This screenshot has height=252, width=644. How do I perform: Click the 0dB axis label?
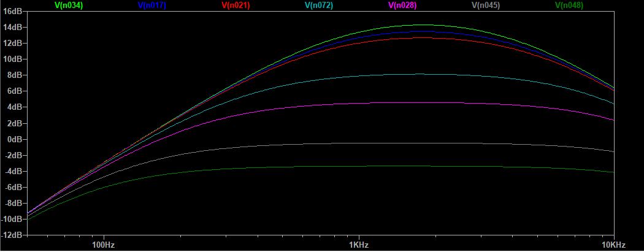point(13,139)
